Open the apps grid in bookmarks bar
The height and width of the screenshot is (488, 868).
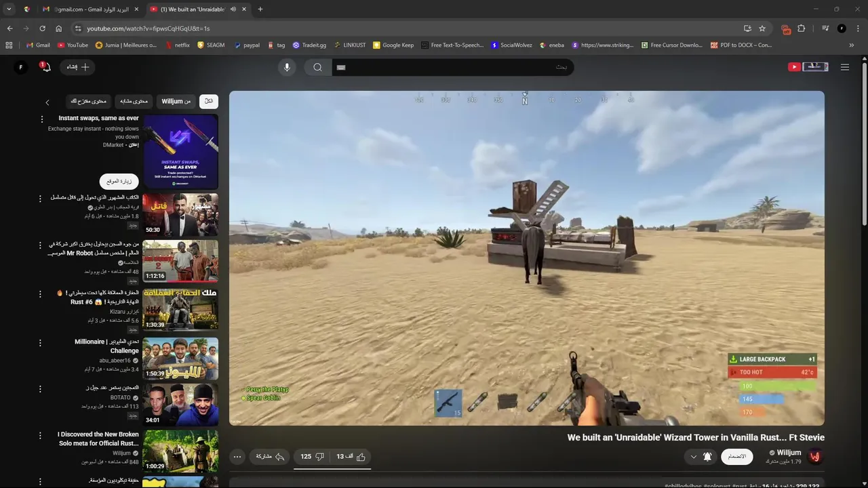click(x=9, y=45)
